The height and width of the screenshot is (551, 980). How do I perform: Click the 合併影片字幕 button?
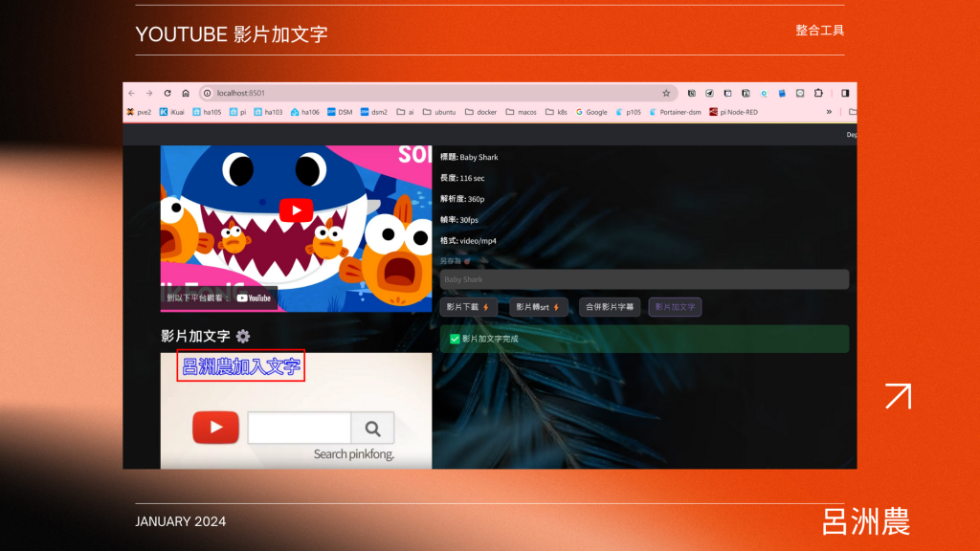[610, 307]
